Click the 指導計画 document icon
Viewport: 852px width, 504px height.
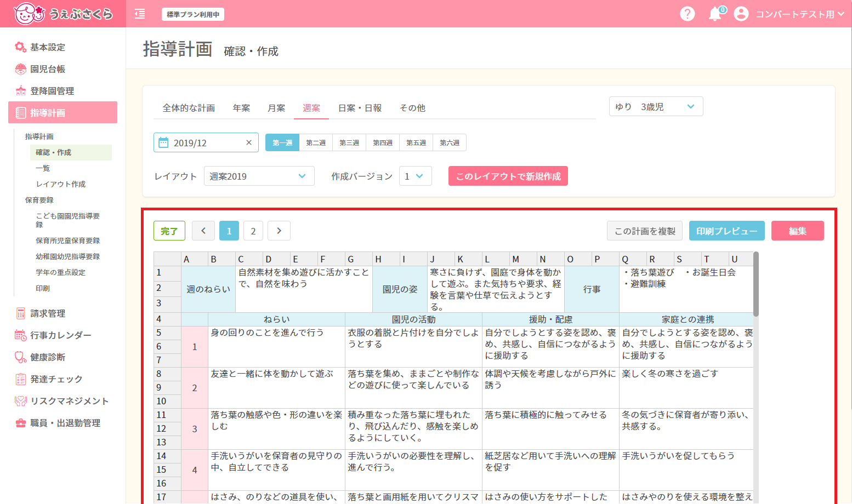coord(20,113)
